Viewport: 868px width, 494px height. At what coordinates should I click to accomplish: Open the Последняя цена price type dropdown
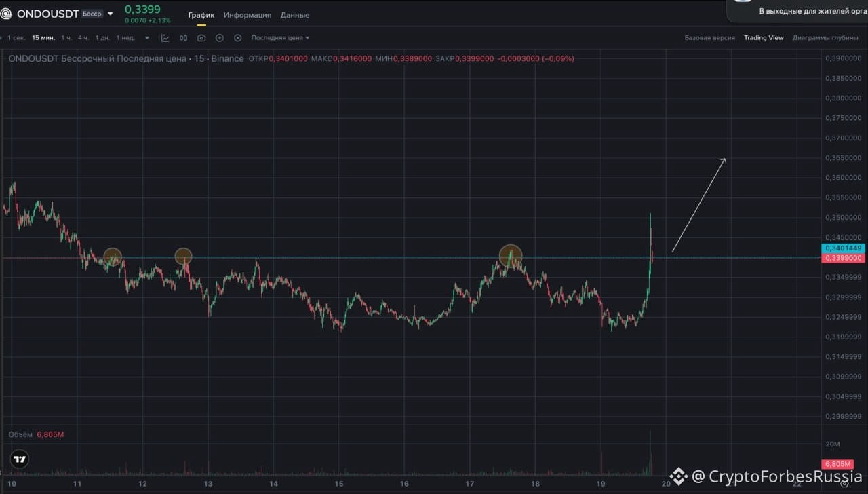tap(280, 38)
